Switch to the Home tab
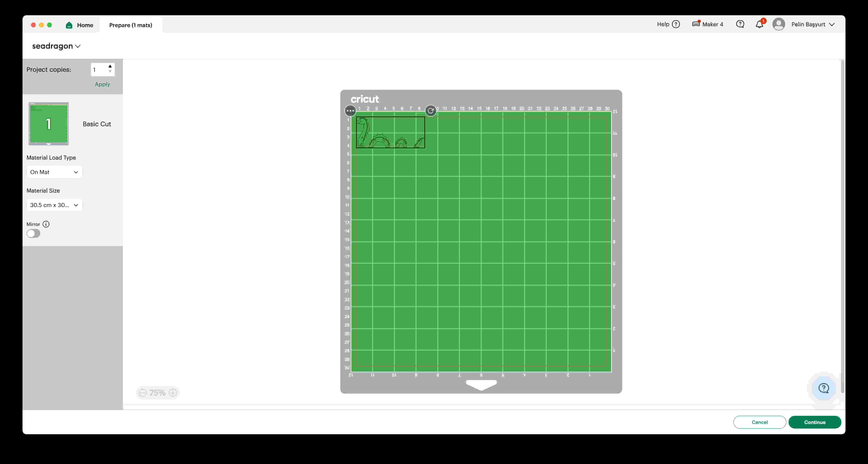 (80, 25)
